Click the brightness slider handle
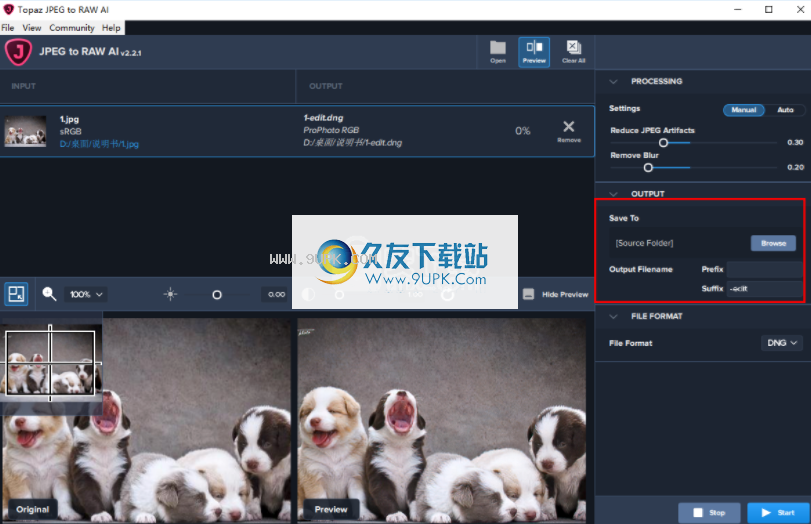The image size is (811, 524). pyautogui.click(x=217, y=295)
